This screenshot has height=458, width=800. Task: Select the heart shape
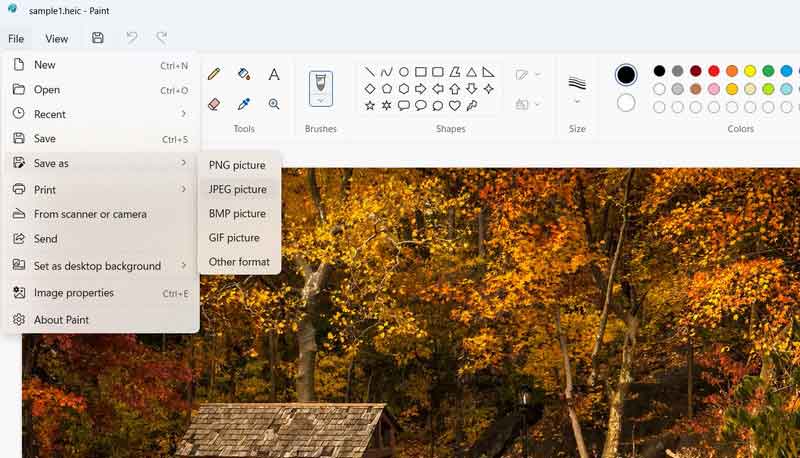(454, 105)
